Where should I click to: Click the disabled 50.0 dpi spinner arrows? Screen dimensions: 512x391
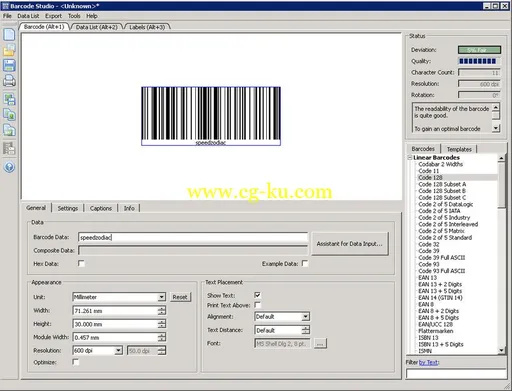click(162, 351)
